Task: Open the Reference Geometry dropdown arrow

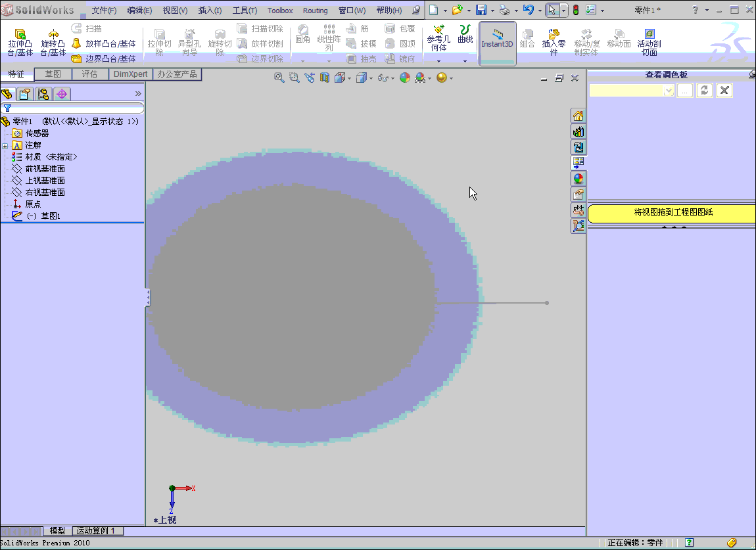Action: click(x=438, y=61)
